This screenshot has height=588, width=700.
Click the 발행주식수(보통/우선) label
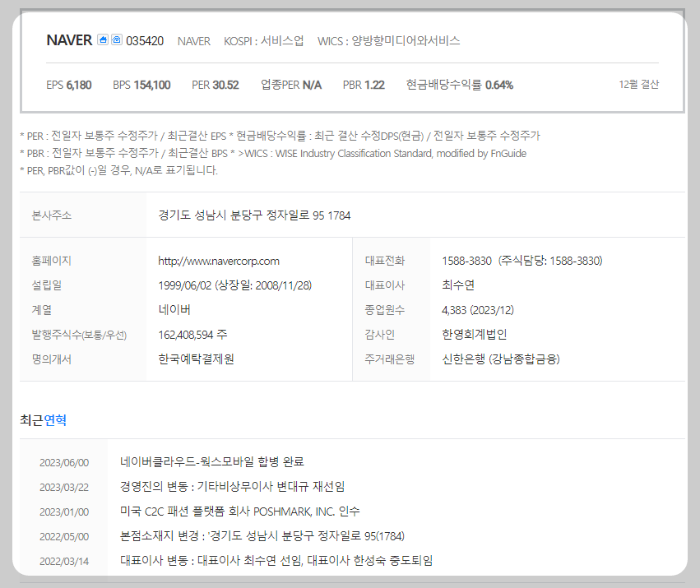pos(79,335)
